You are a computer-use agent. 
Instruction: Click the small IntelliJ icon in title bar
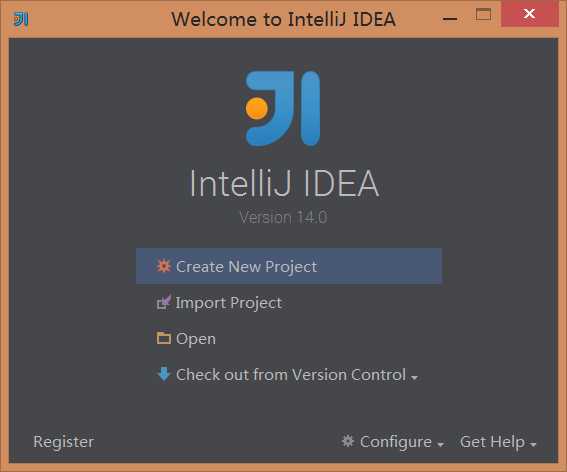click(21, 19)
